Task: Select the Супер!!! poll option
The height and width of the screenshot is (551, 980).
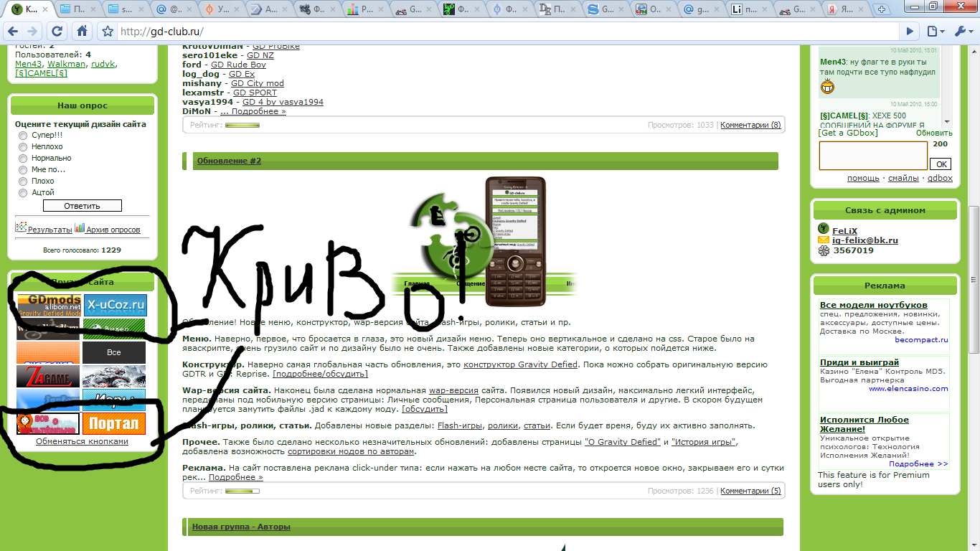Action: click(x=23, y=135)
